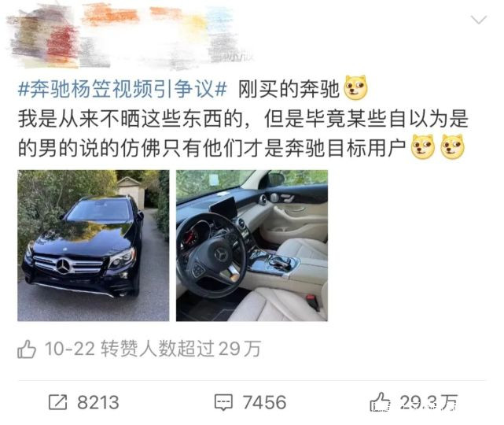Tap first doge emoji after 目标用户
504x425 pixels.
[423, 147]
